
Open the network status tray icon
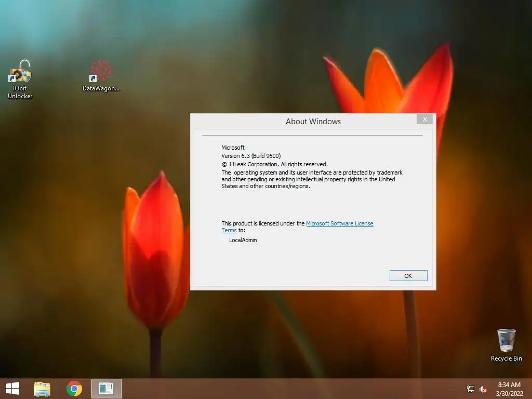[471, 389]
